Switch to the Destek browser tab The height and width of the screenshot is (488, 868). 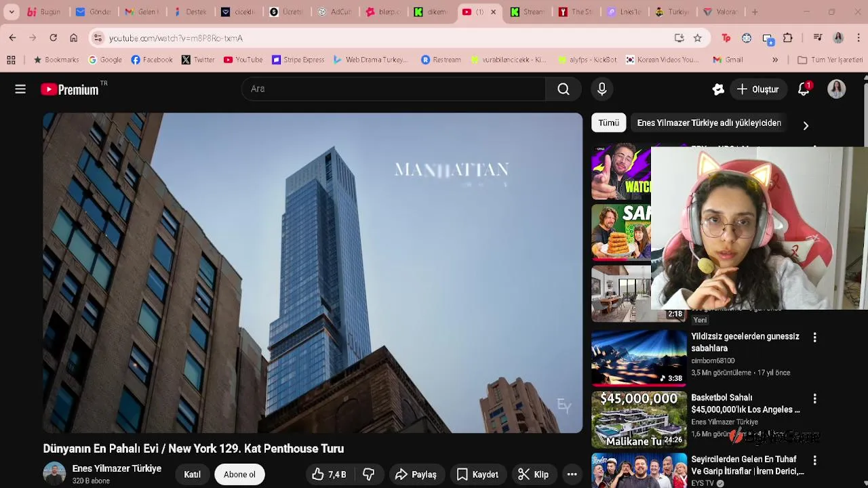click(190, 12)
